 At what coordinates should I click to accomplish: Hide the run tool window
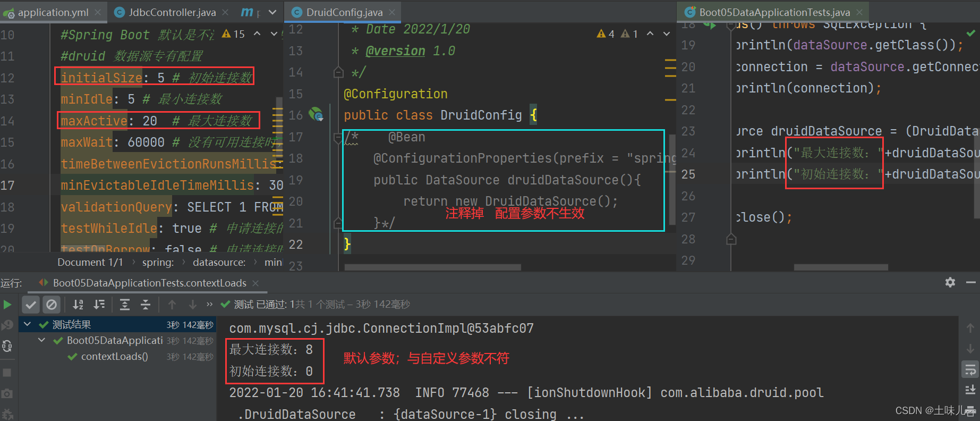point(971,282)
